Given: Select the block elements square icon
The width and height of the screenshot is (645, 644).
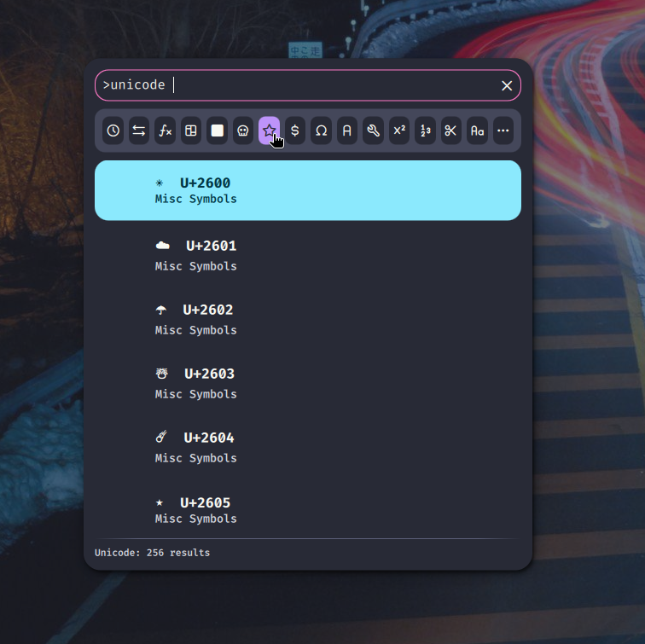Looking at the screenshot, I should pyautogui.click(x=218, y=131).
